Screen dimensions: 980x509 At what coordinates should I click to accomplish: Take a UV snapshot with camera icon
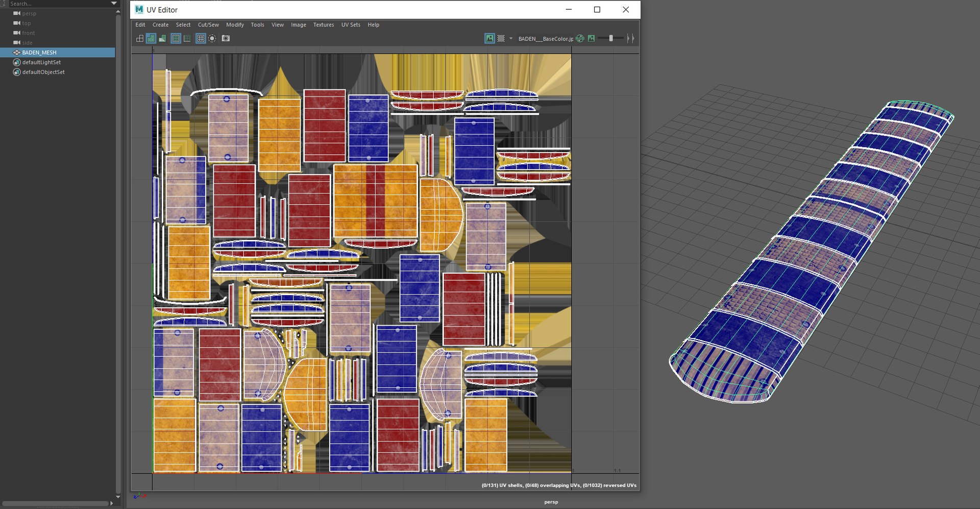click(x=226, y=38)
